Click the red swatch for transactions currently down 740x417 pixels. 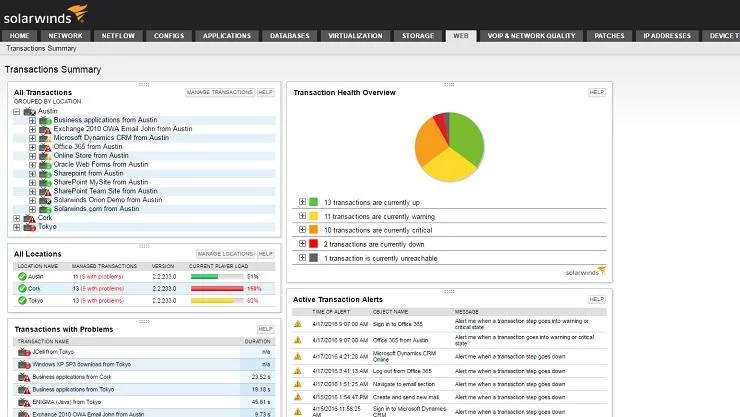(313, 244)
